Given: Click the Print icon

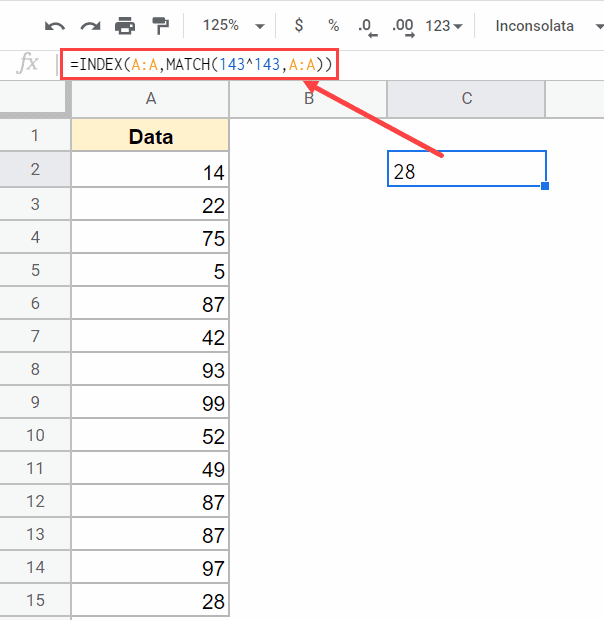Looking at the screenshot, I should [125, 26].
